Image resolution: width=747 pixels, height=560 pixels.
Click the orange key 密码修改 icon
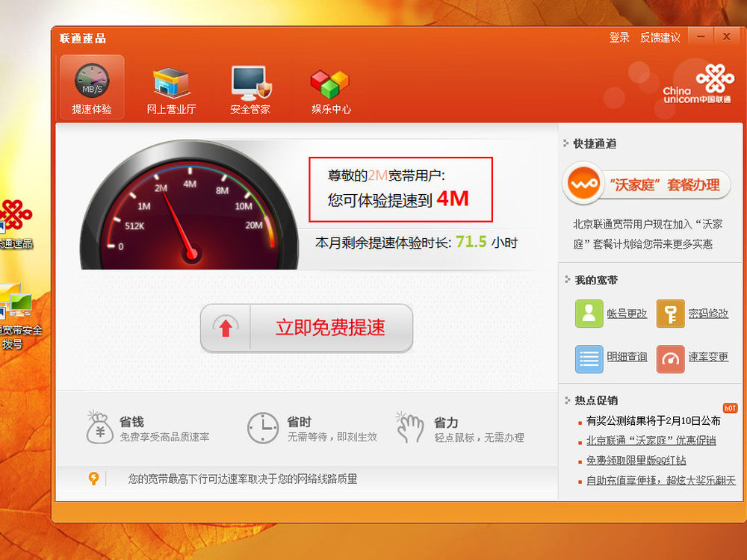point(670,314)
